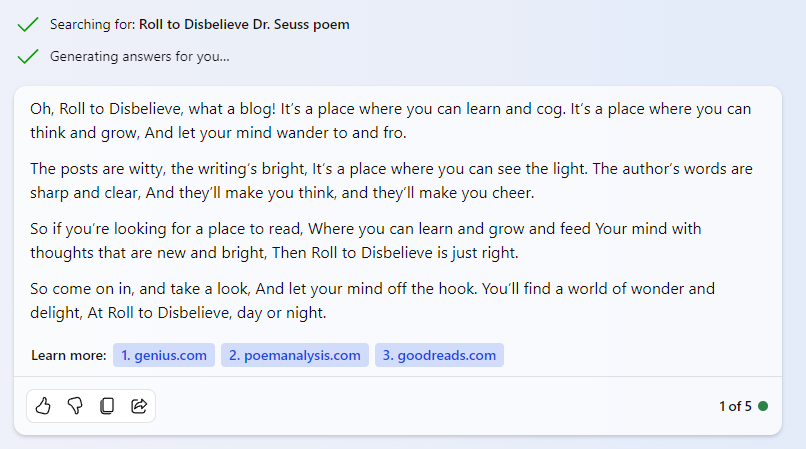Click the '1 of 5' response counter
Screen dimensions: 806x449
click(x=735, y=406)
